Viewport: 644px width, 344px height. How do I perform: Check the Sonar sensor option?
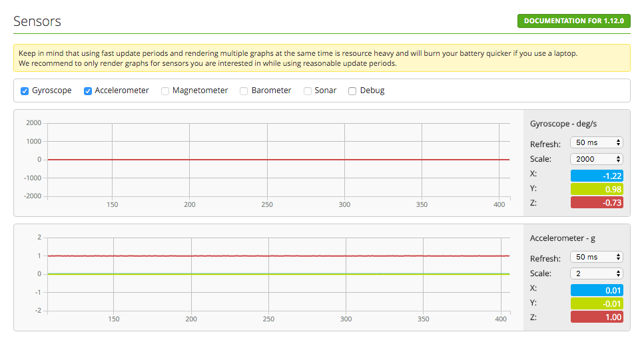click(308, 90)
